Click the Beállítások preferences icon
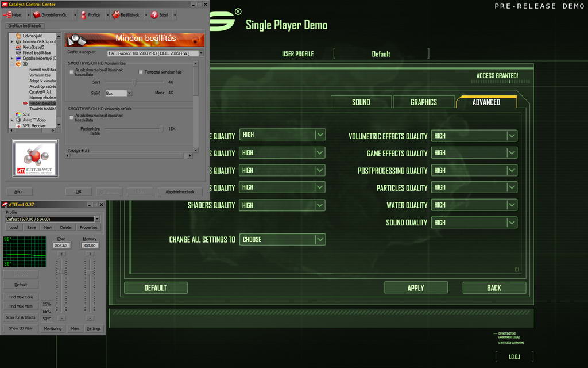Image resolution: width=588 pixels, height=368 pixels. [x=115, y=15]
